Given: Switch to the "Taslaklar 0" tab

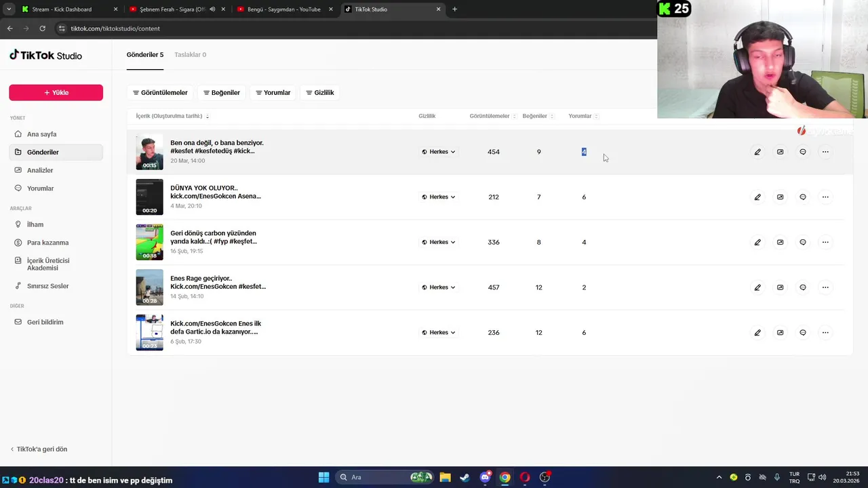Looking at the screenshot, I should tap(190, 55).
